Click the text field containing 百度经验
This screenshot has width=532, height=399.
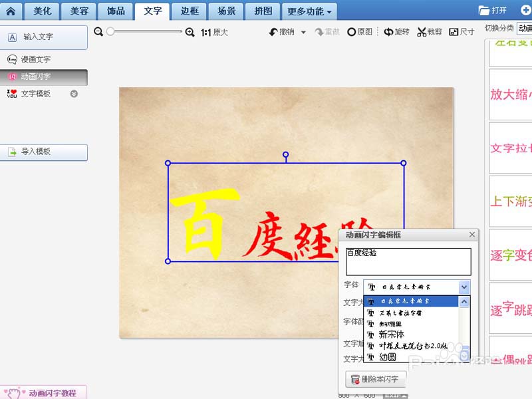[408, 261]
